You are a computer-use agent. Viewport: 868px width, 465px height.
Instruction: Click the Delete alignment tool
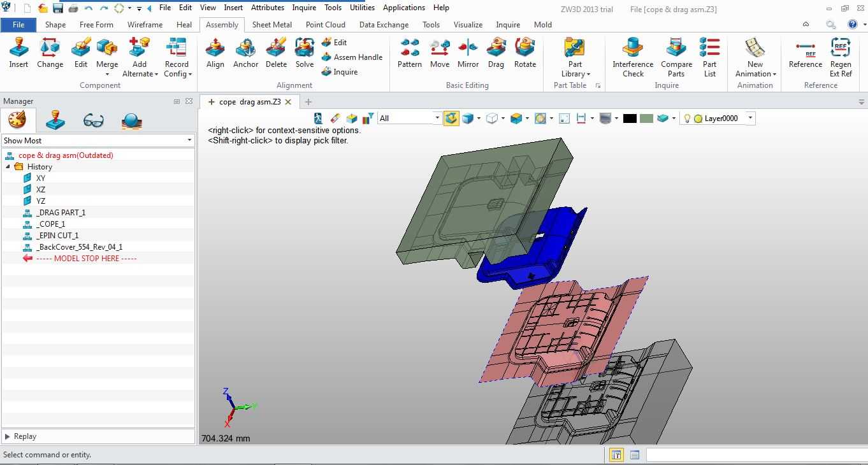(x=276, y=54)
